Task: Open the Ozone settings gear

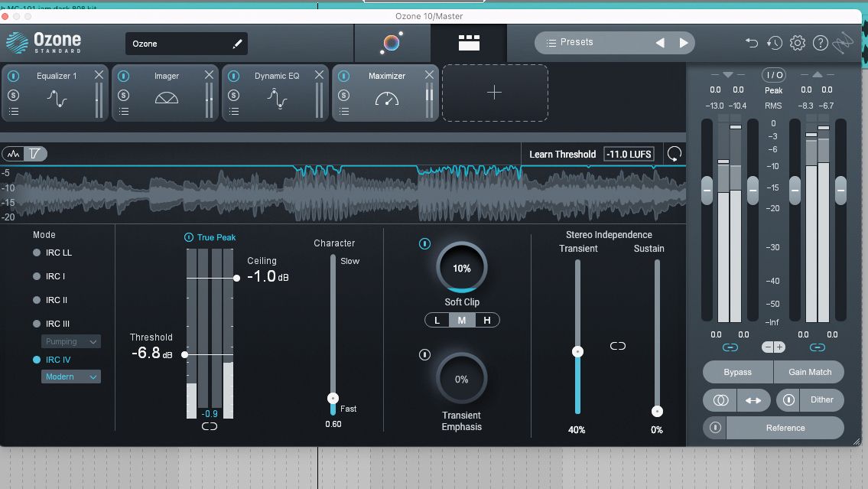Action: [x=798, y=44]
